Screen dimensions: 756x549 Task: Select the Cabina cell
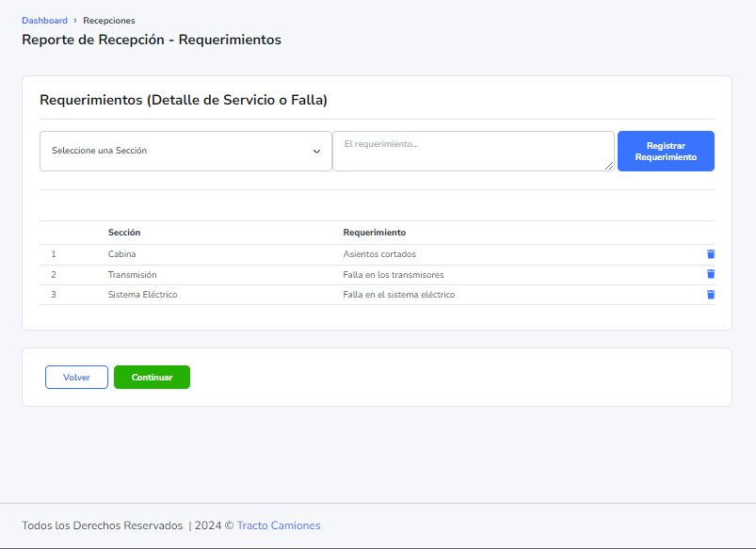point(122,254)
